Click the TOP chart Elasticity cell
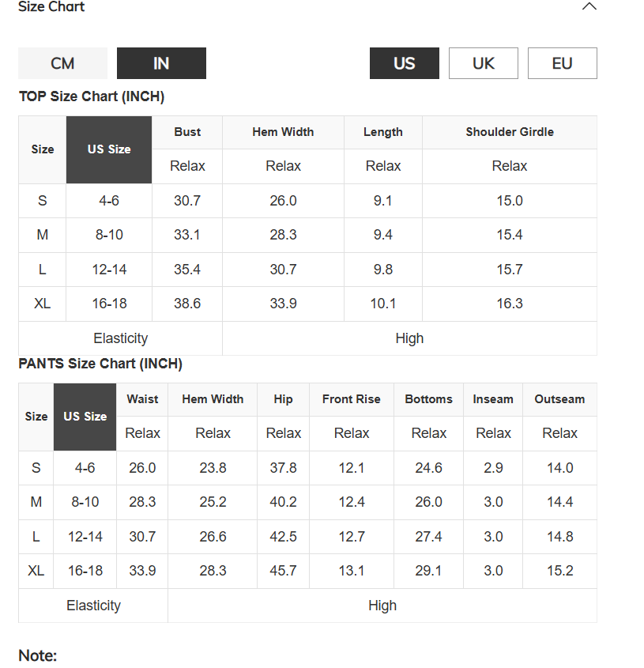This screenshot has width=644, height=668. click(121, 338)
